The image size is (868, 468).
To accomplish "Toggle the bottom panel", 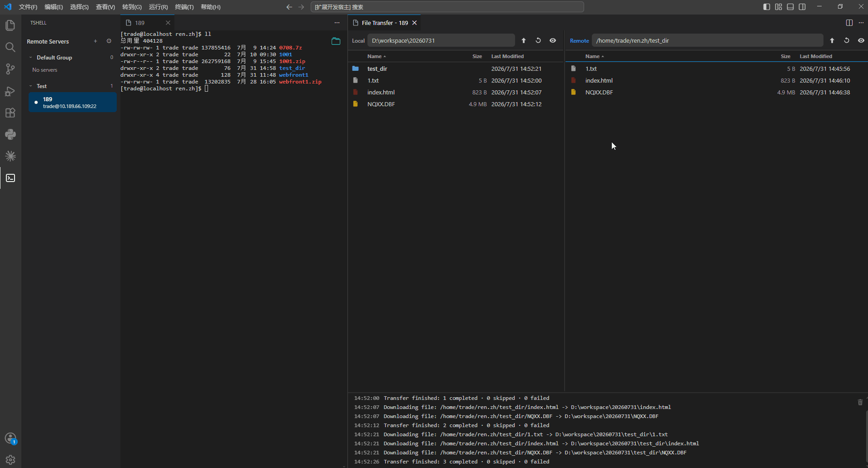I will coord(790,7).
